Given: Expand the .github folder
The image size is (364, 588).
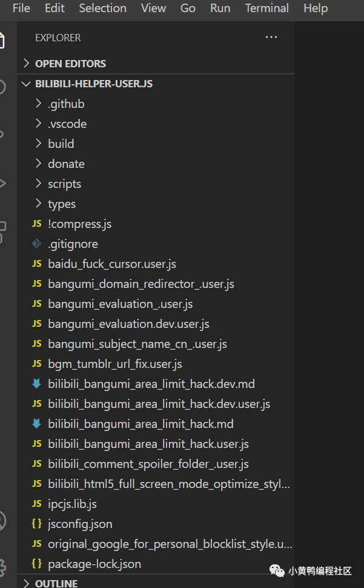Looking at the screenshot, I should point(156,104).
